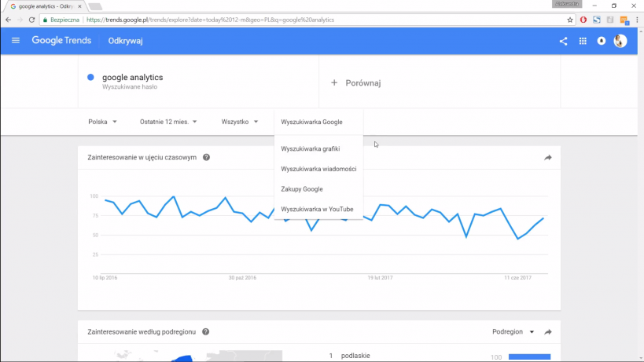Click the share icon in blue header
This screenshot has height=362, width=644.
[x=563, y=41]
